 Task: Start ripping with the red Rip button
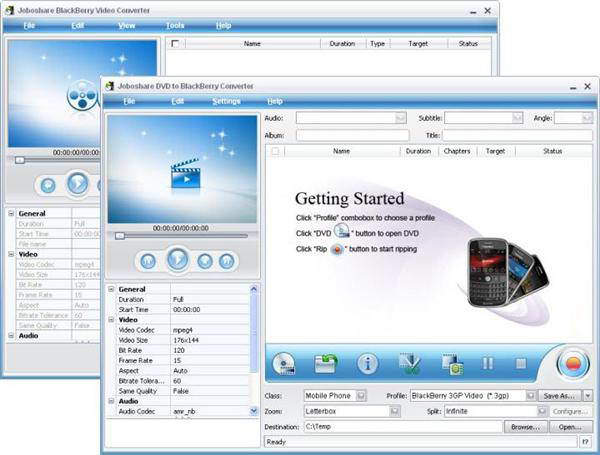(x=573, y=363)
